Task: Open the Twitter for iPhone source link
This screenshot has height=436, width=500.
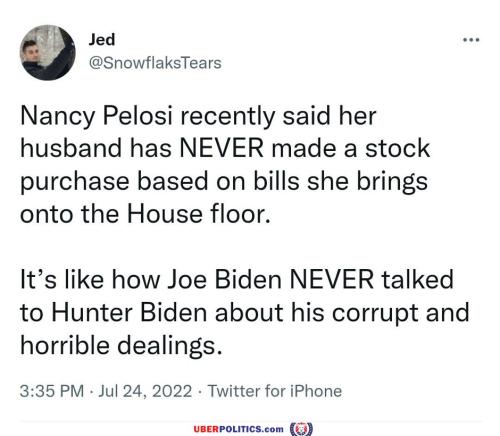Action: coord(275,391)
